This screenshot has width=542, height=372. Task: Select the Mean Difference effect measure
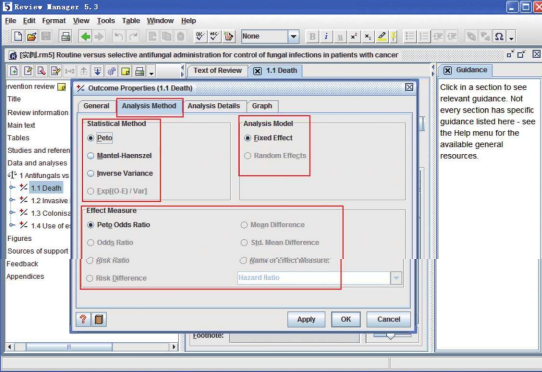point(244,225)
